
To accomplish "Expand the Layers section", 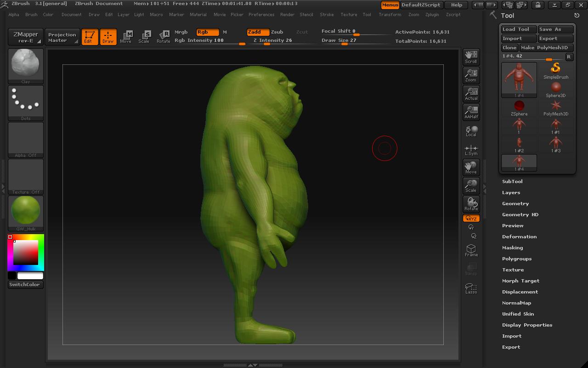I will click(x=511, y=192).
